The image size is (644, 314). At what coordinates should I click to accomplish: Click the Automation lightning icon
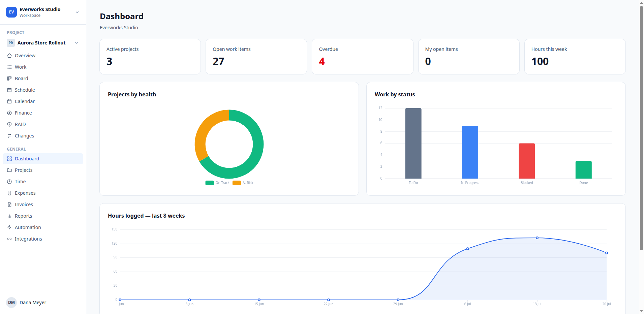[9, 227]
